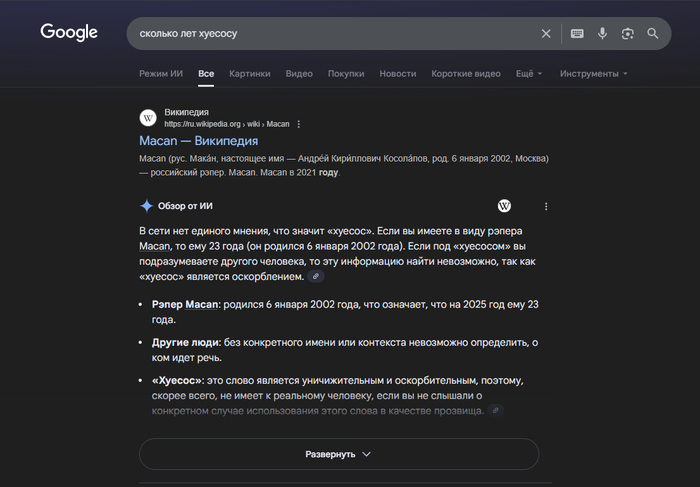
Task: Expand AI overview with Развернуть button
Action: (x=338, y=454)
